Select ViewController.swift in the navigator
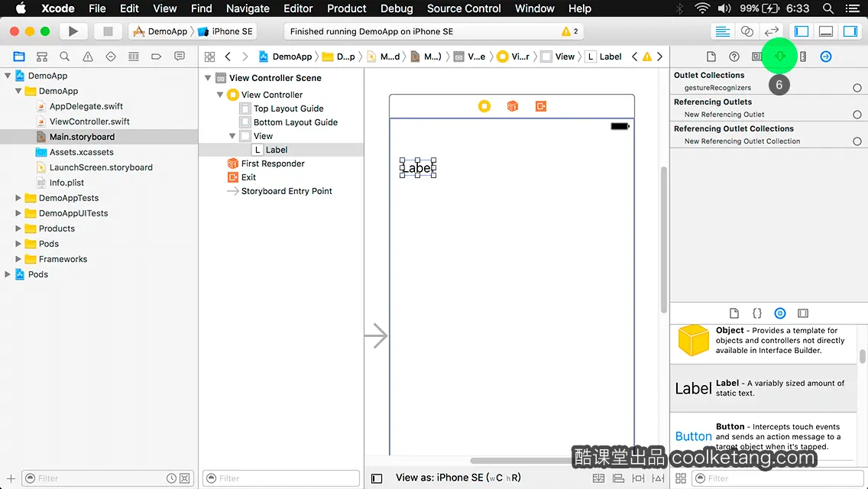868x489 pixels. [89, 121]
